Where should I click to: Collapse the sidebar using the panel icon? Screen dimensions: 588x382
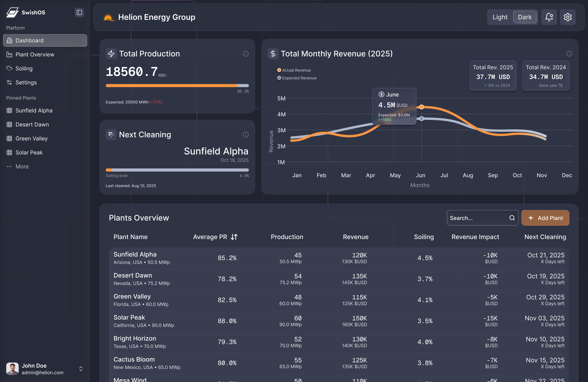79,12
